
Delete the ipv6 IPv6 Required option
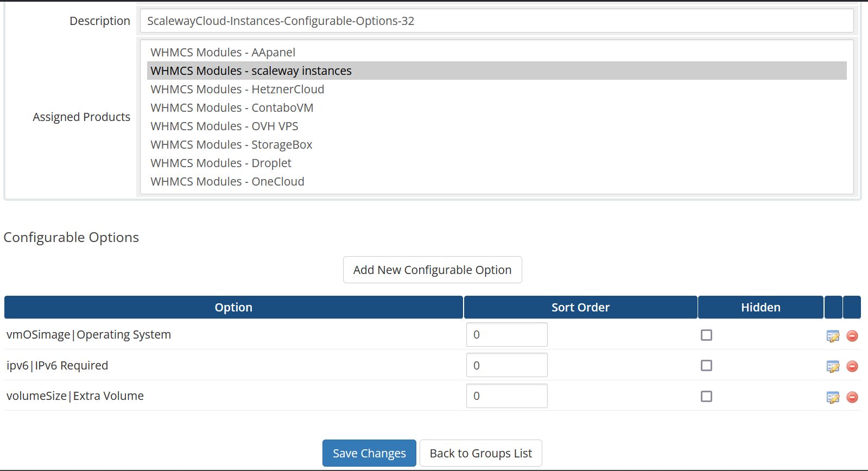852,366
